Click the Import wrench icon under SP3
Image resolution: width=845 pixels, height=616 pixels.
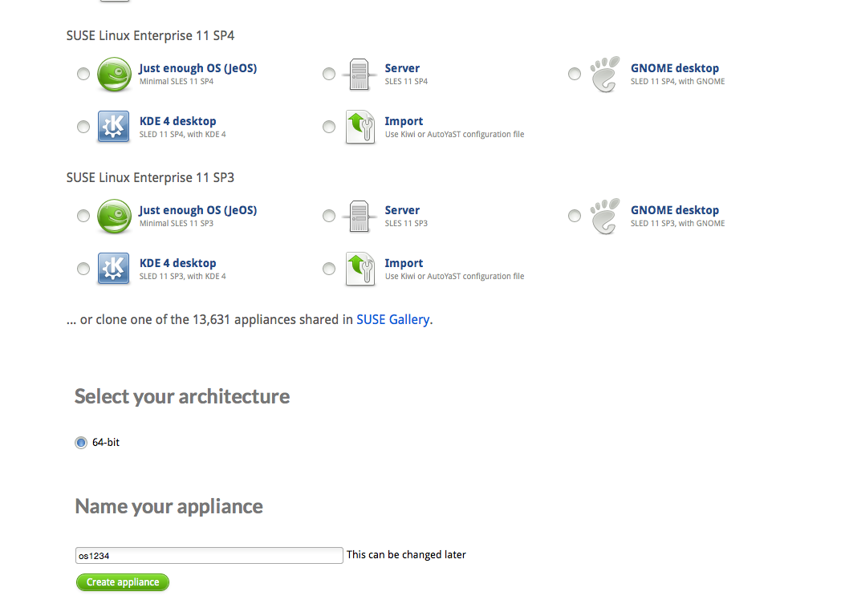(360, 269)
